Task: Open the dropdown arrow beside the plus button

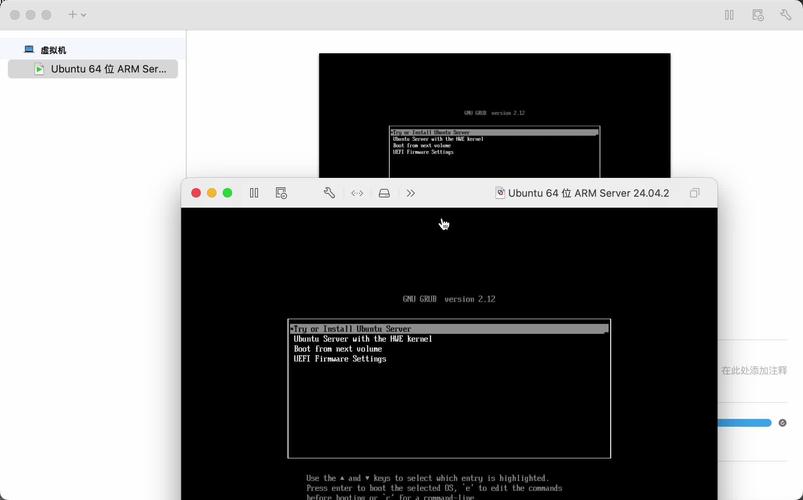Action: 83,15
